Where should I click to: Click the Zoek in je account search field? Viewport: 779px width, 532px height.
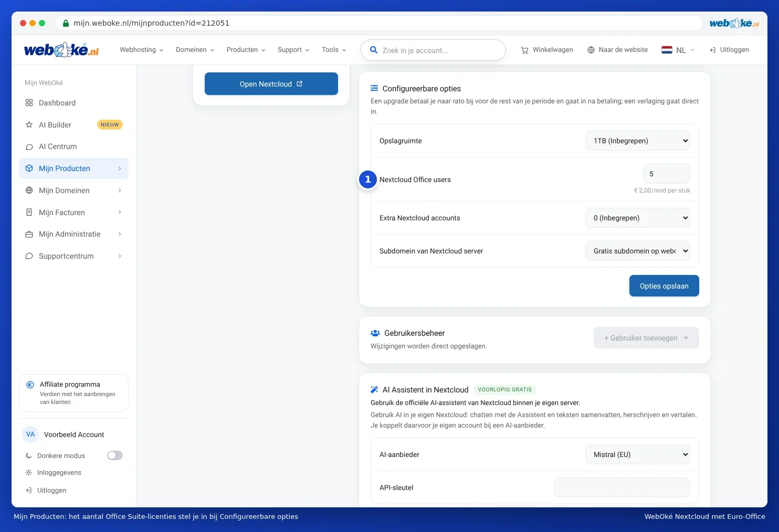click(433, 50)
